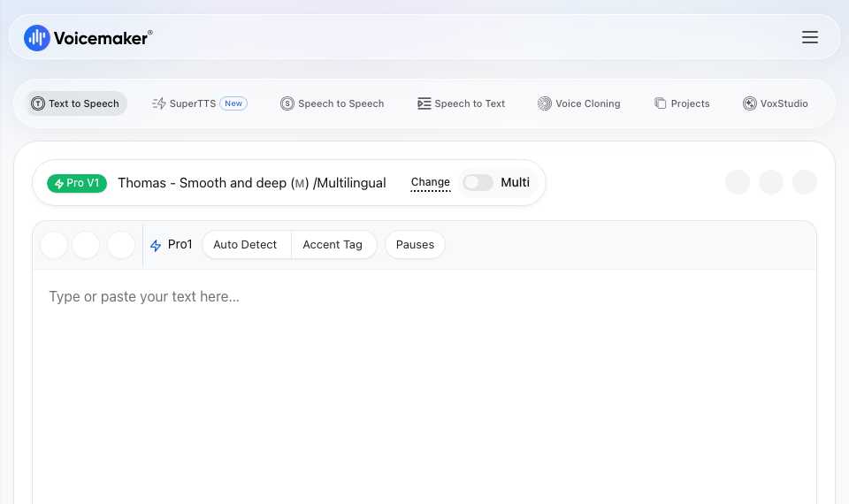The height and width of the screenshot is (504, 849).
Task: Select the Text to Speech tab
Action: 75,103
